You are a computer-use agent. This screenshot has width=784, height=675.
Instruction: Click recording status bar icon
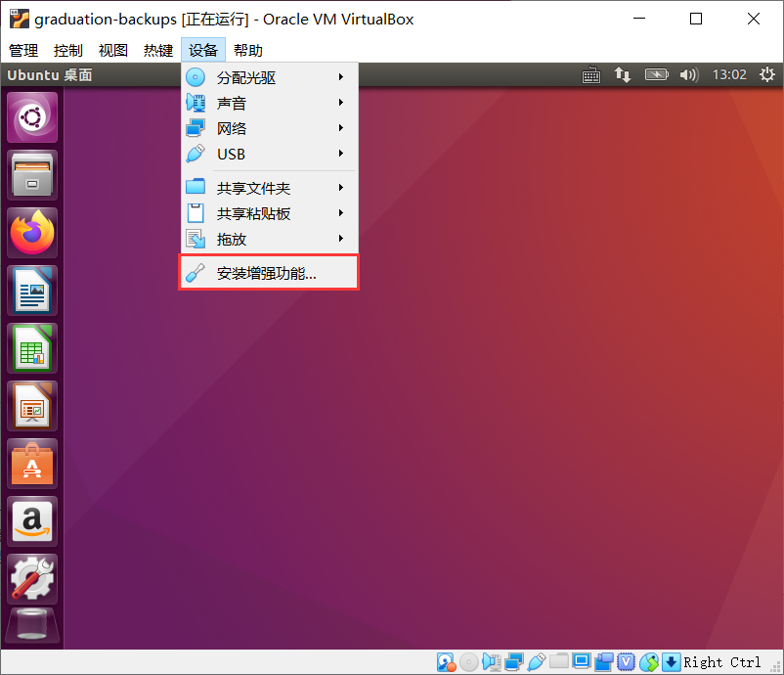(x=604, y=662)
